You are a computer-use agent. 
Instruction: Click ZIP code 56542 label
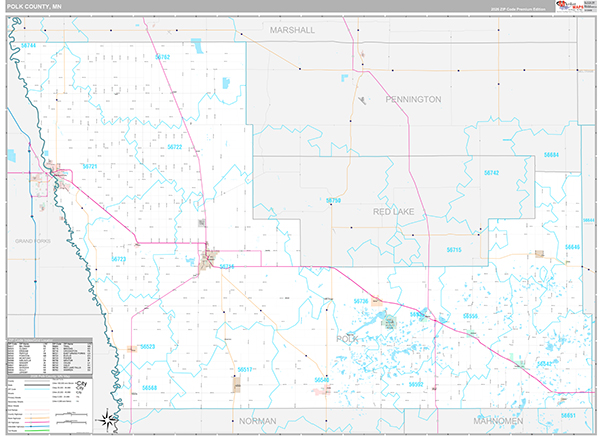pyautogui.click(x=544, y=364)
